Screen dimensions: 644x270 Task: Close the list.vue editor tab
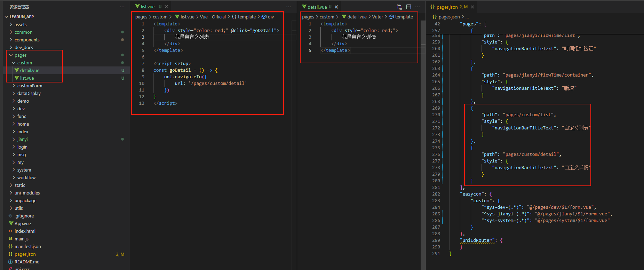166,7
